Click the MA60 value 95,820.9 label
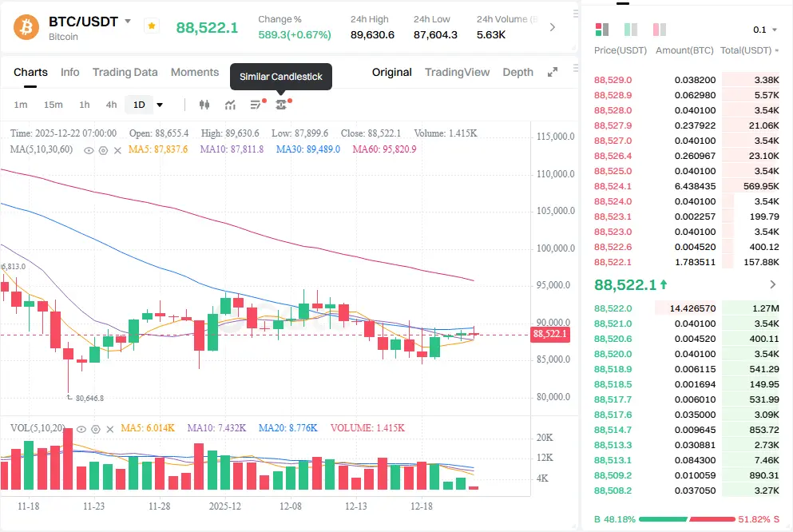The height and width of the screenshot is (532, 793). click(384, 149)
